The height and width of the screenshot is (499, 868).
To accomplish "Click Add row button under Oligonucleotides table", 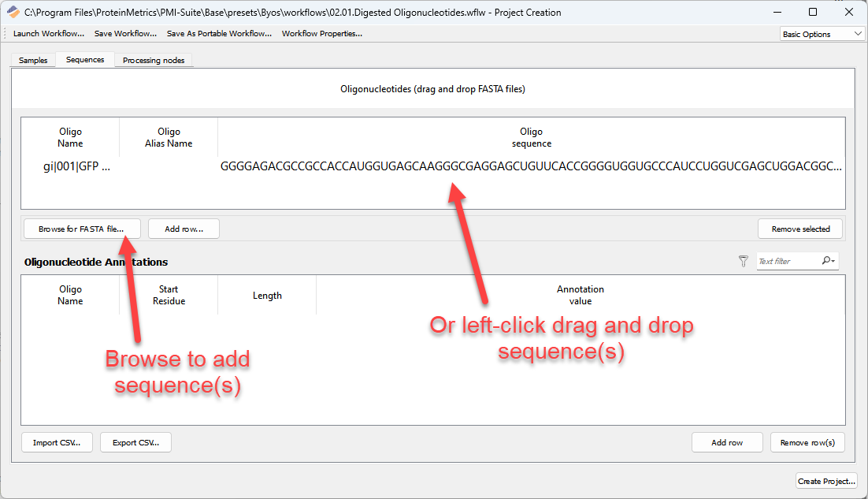I will pos(184,229).
